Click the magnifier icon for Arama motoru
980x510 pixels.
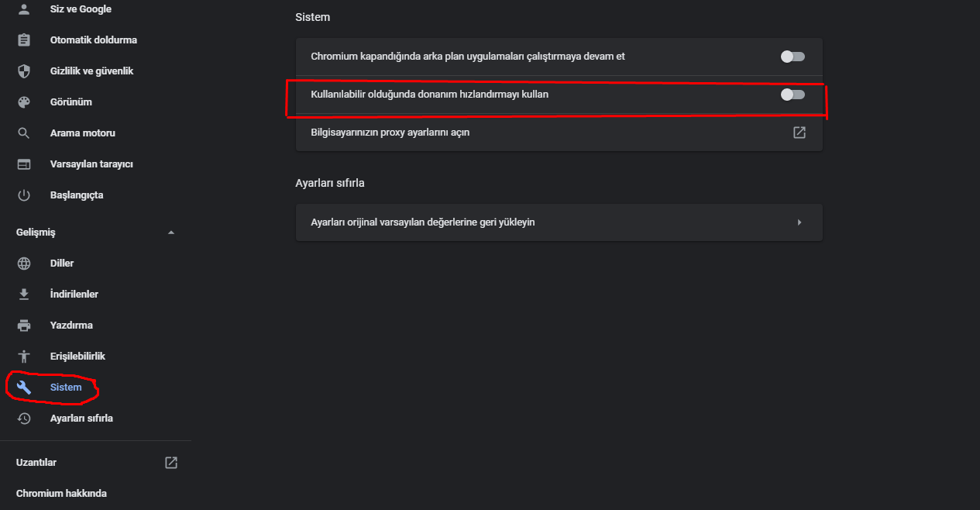(x=24, y=133)
